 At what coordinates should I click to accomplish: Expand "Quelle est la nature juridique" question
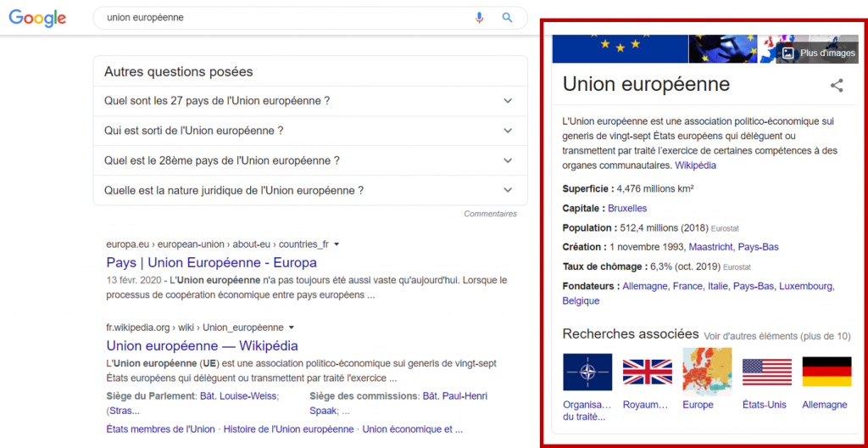(508, 190)
